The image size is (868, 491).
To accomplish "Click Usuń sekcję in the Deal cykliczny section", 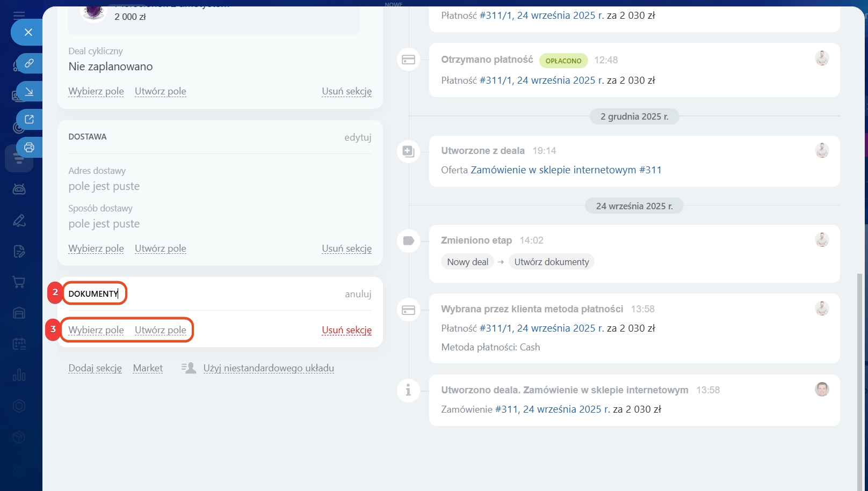I will pyautogui.click(x=346, y=91).
